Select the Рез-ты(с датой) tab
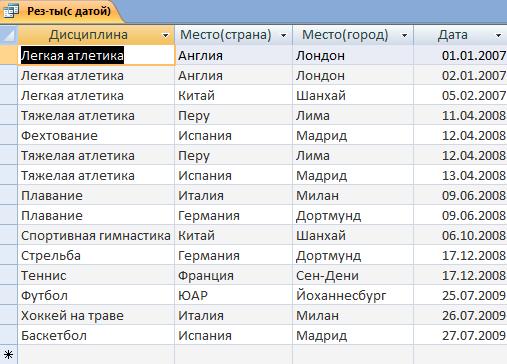This screenshot has height=364, width=507. [x=62, y=11]
